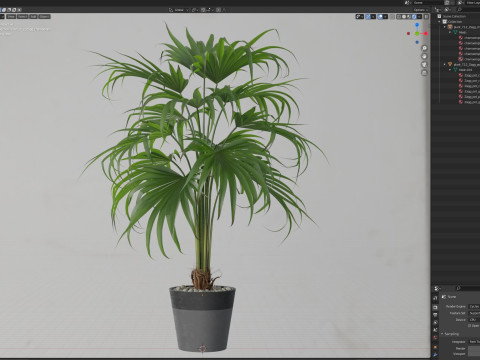480x360 pixels.
Task: Open the Object properties tab
Action: click(x=435, y=347)
